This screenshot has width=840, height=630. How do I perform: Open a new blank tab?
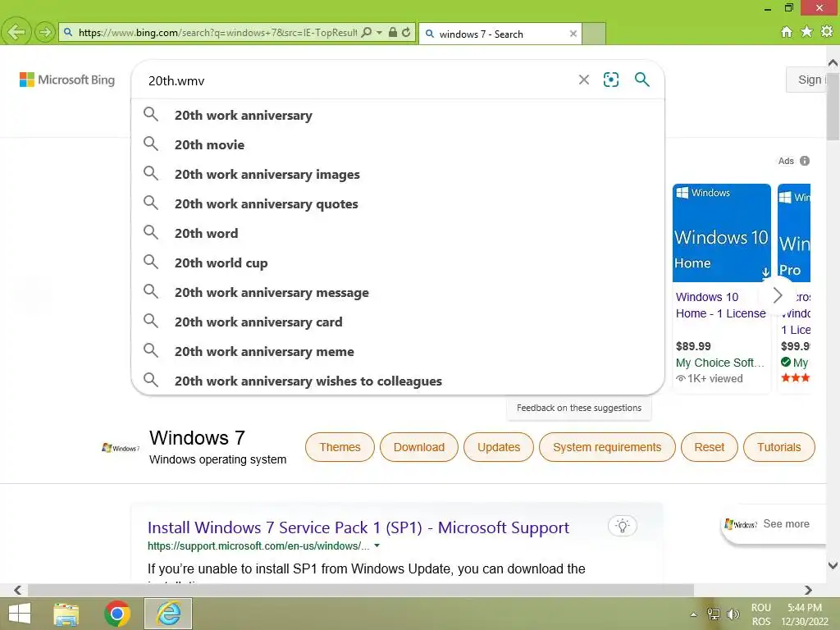(594, 34)
